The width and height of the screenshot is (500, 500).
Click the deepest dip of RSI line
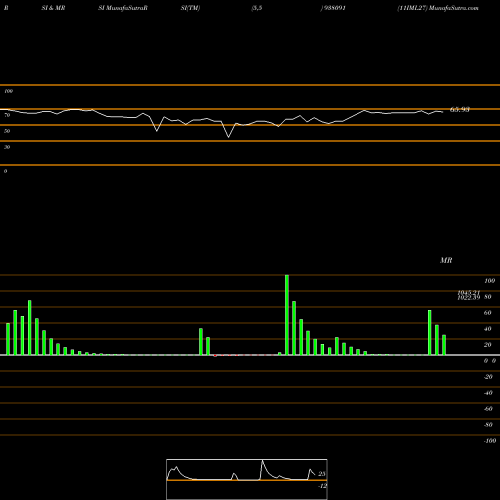point(228,137)
